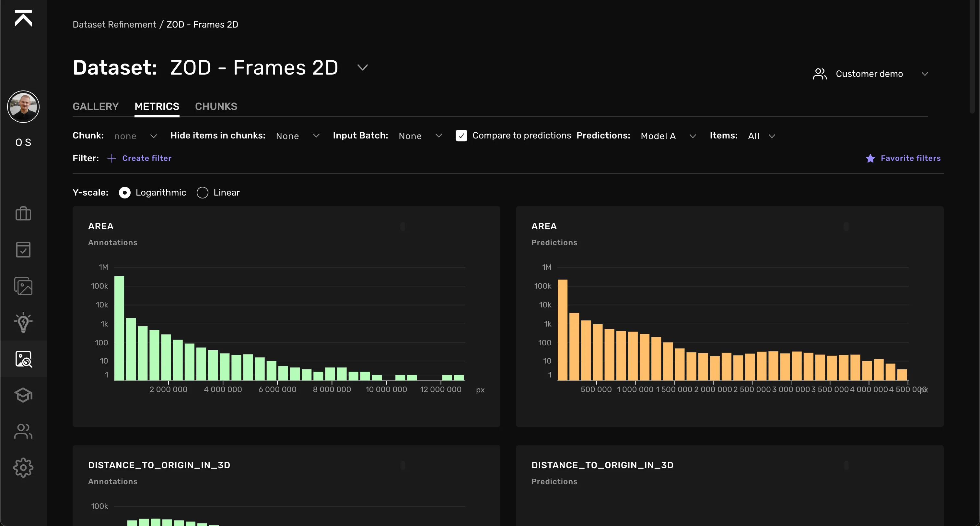This screenshot has height=526, width=980.
Task: Click the tallest green bar in Annotations AREA chart
Action: pyautogui.click(x=120, y=328)
